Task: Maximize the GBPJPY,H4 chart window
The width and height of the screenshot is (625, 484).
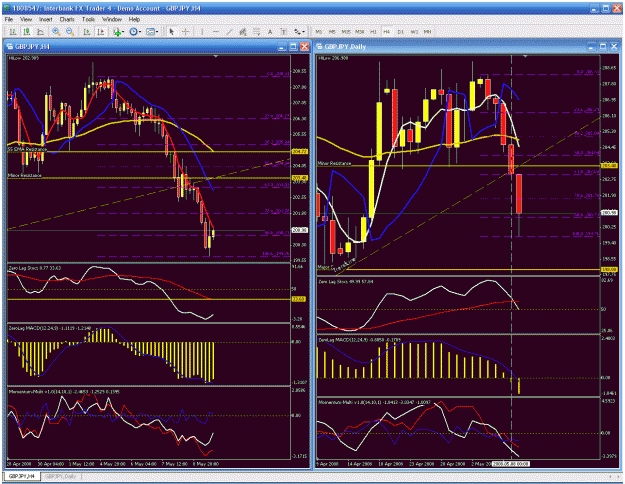Action: pos(293,47)
